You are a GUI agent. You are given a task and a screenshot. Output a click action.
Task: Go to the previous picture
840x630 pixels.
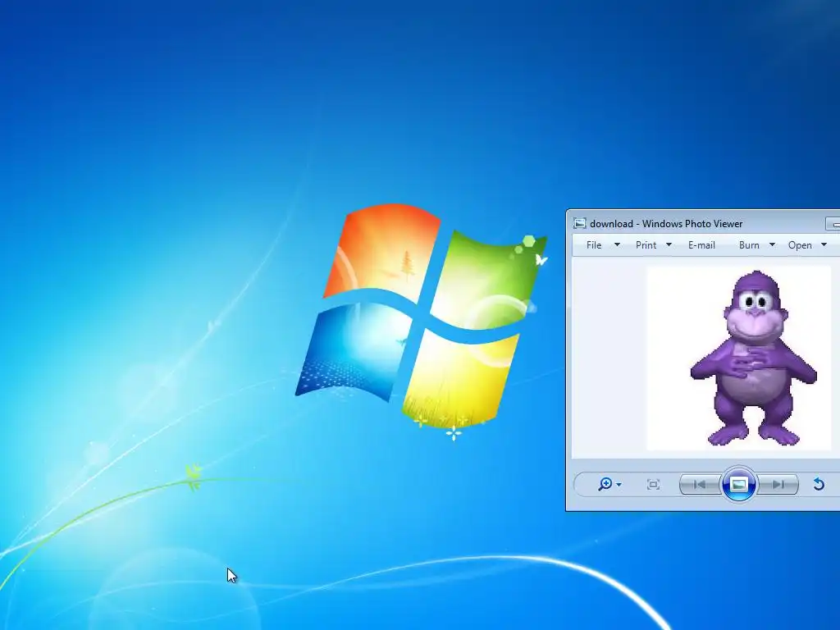point(701,485)
